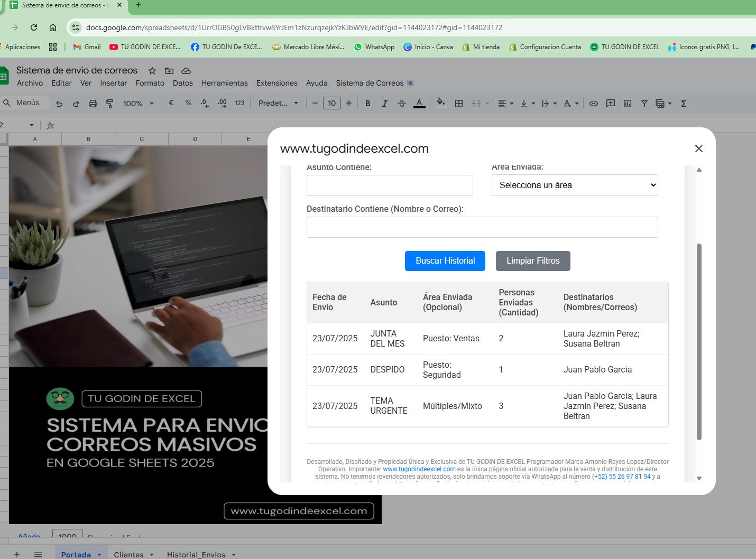The height and width of the screenshot is (559, 756).
Task: Open 'Selecciona un área' combo box
Action: pyautogui.click(x=575, y=185)
